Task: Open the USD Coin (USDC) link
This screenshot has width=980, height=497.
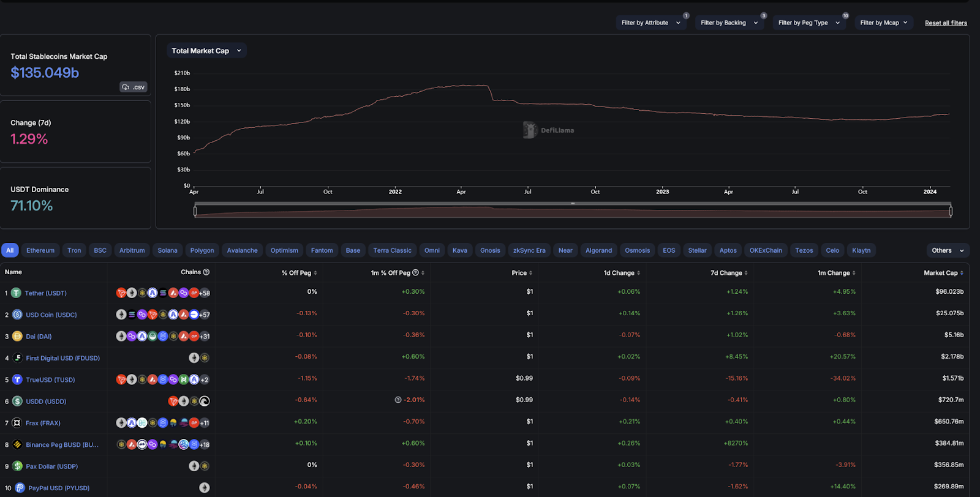Action: [x=51, y=315]
